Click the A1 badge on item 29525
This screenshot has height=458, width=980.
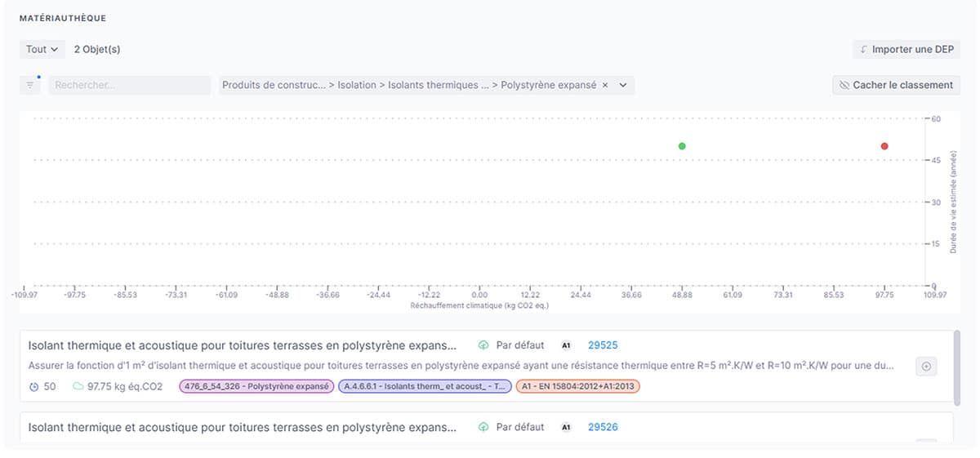[x=566, y=345]
